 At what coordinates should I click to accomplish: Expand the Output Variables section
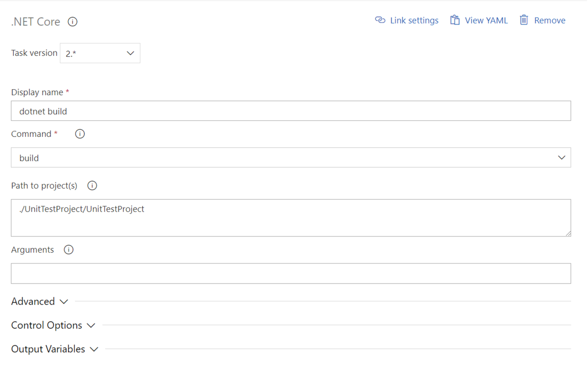55,349
